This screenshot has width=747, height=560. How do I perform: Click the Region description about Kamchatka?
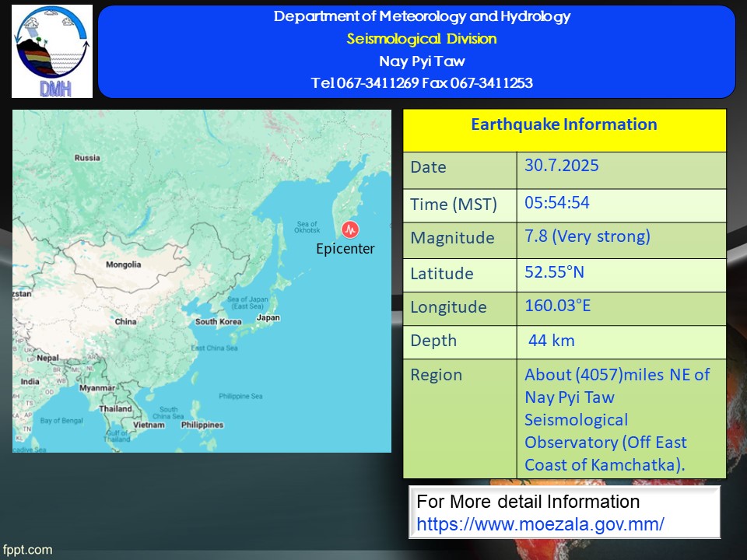tap(617, 419)
